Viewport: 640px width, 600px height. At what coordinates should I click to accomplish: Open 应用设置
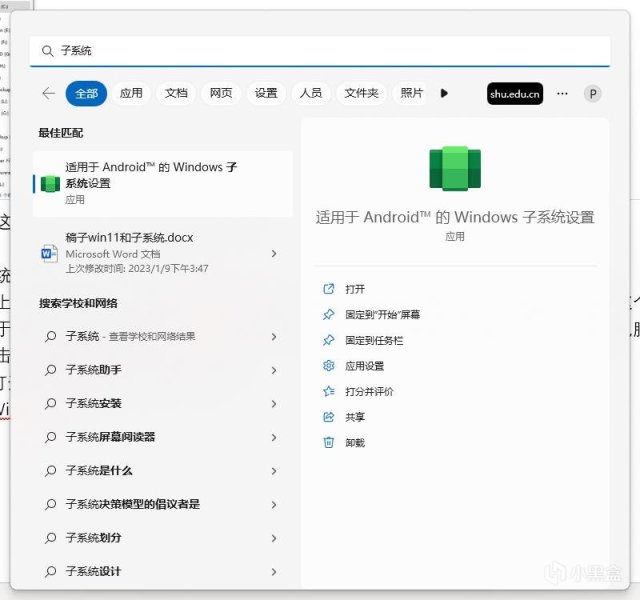[364, 366]
